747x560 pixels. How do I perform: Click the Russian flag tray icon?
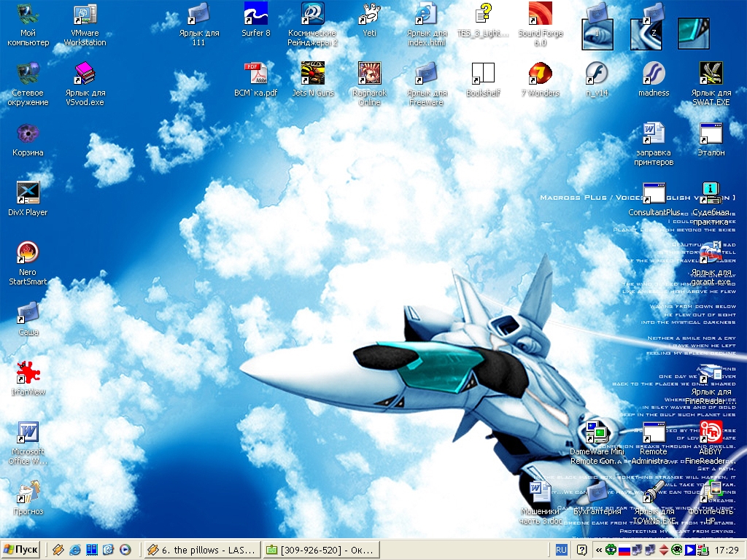click(624, 551)
